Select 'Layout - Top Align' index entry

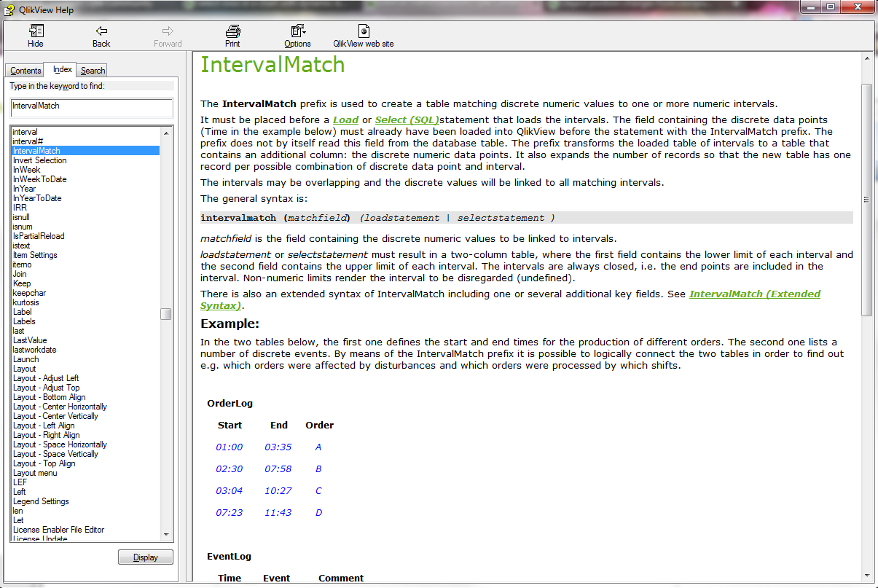pos(44,463)
